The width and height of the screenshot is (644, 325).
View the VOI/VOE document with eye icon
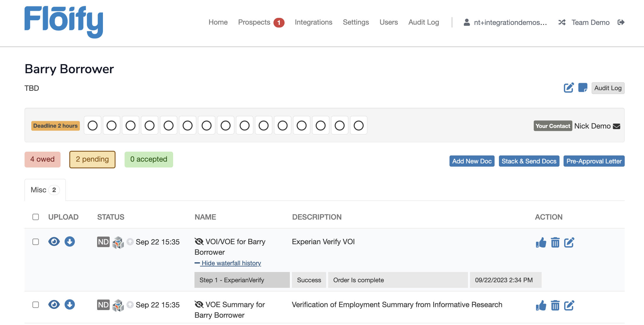[54, 242]
